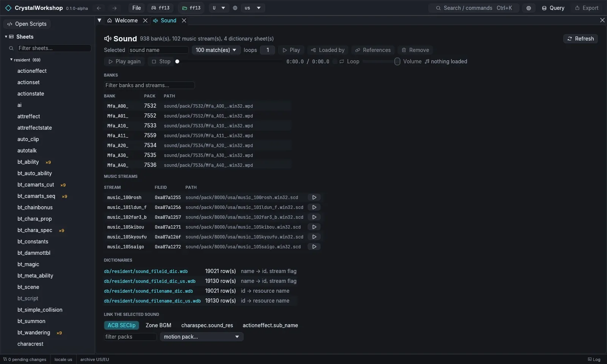Click the playback position slider knob

tap(177, 61)
